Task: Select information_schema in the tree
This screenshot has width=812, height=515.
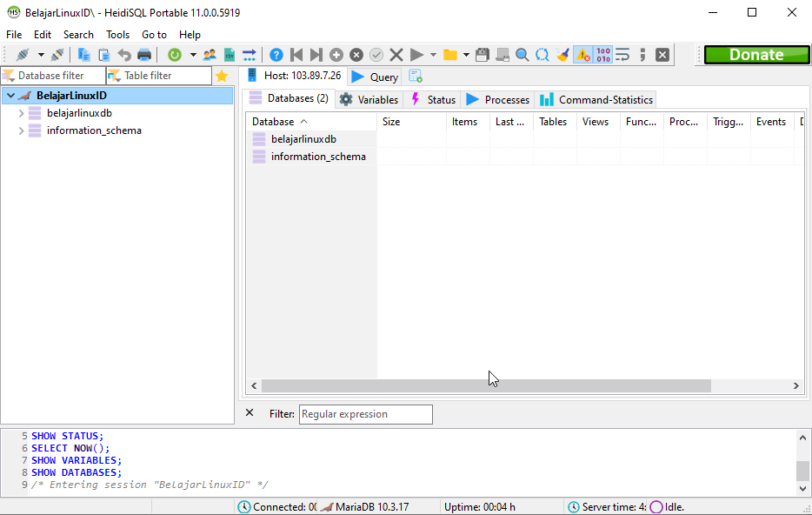Action: 94,130
